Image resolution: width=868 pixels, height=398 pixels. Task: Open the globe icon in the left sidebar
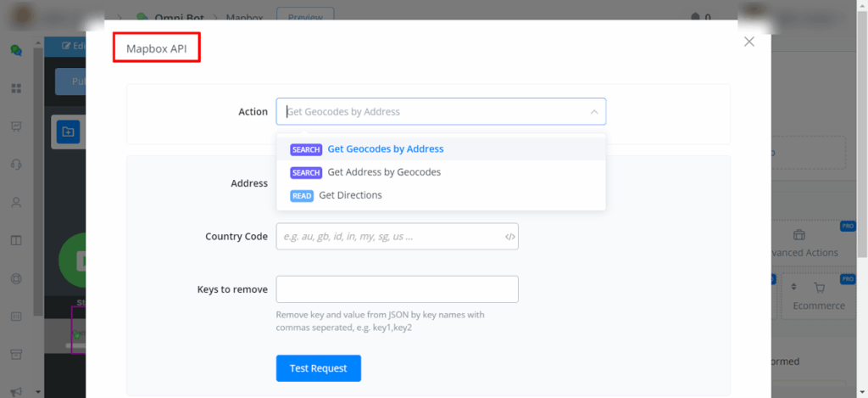16,278
